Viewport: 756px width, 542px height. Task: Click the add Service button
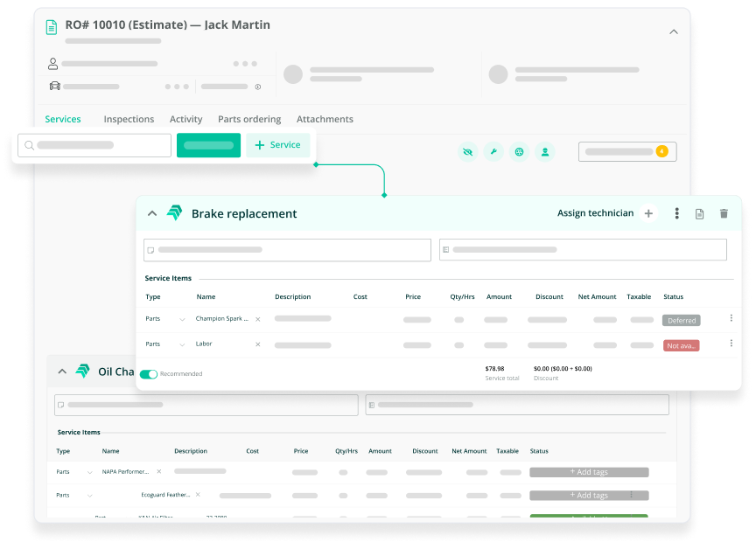point(278,145)
